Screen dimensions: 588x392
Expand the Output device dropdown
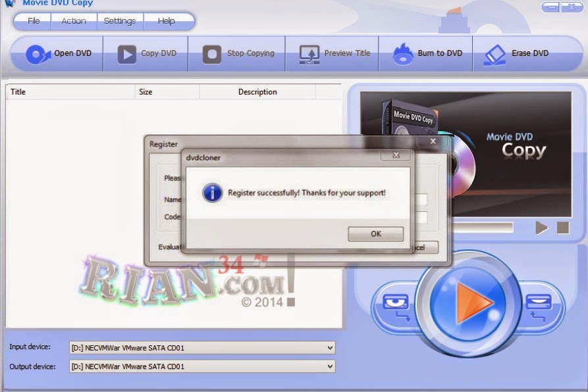(x=330, y=366)
